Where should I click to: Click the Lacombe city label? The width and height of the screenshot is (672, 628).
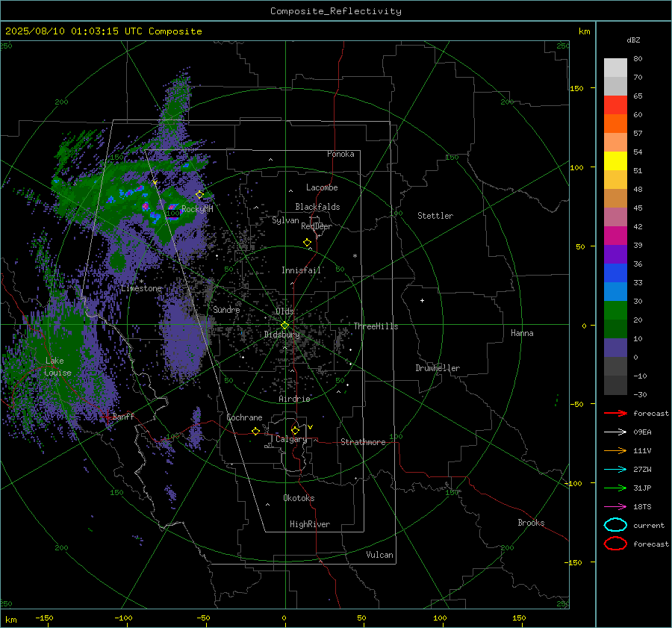pos(322,187)
